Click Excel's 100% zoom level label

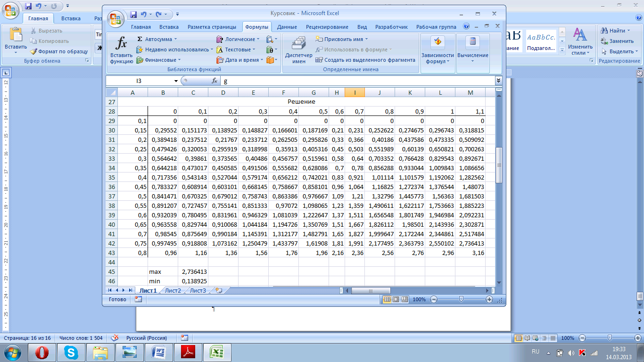click(x=419, y=299)
